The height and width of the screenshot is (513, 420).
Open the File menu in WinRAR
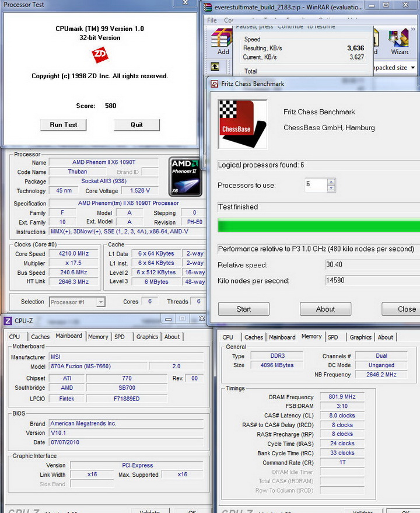pyautogui.click(x=212, y=20)
